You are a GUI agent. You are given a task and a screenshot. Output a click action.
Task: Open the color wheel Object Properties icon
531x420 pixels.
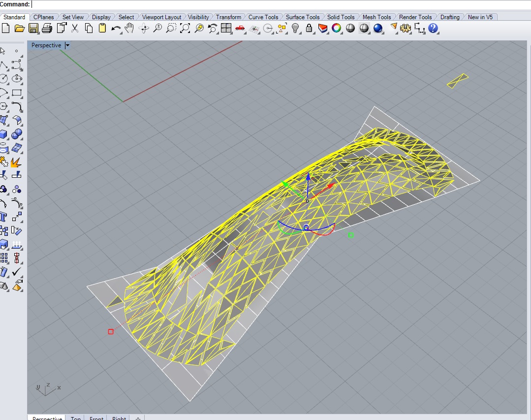point(337,28)
